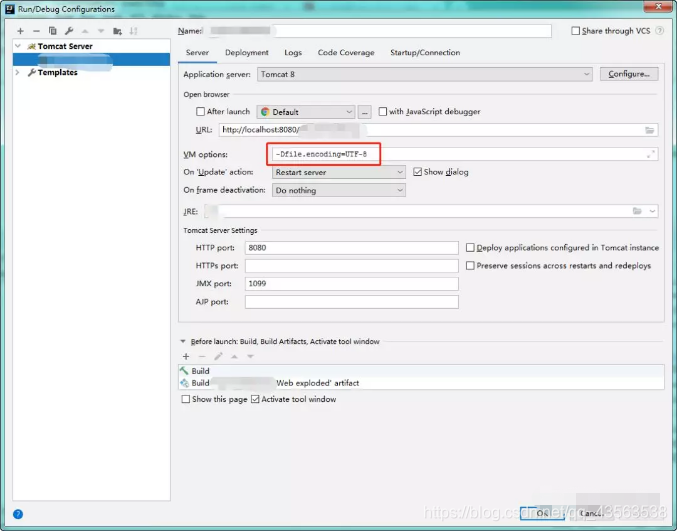Toggle Show this page checkbox
The width and height of the screenshot is (677, 531).
[x=186, y=399]
